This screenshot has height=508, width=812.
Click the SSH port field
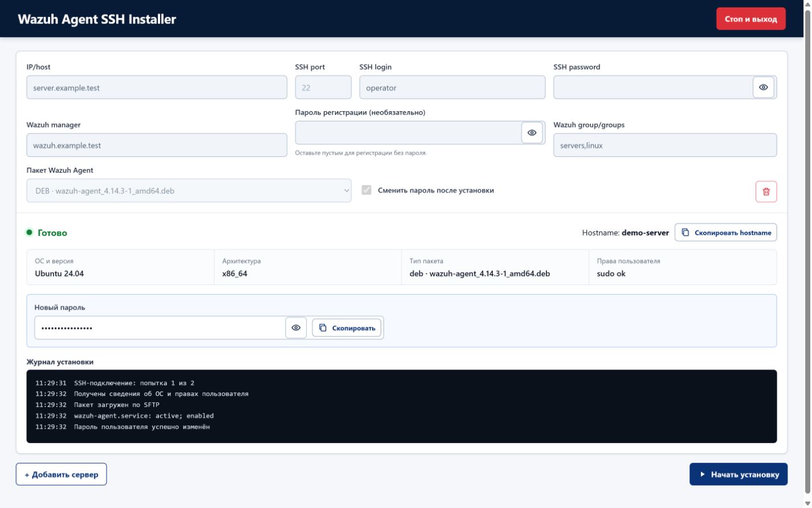pos(323,88)
